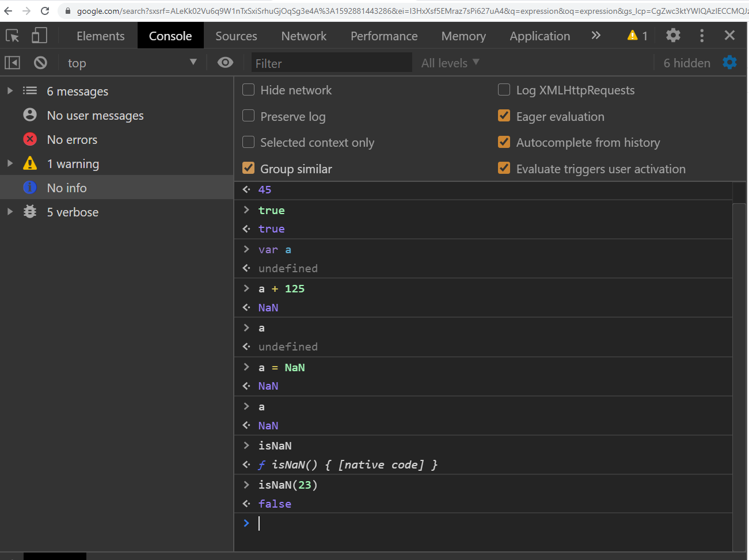Go forward in browser history
This screenshot has width=749, height=560.
point(26,11)
